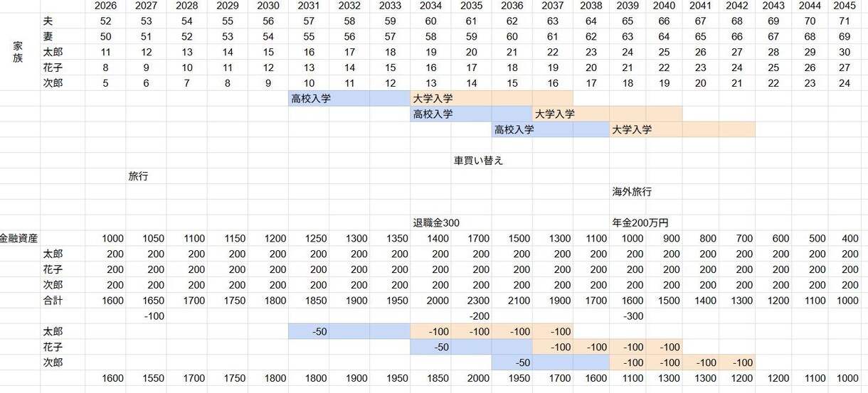Select the 金融資産 row label
The height and width of the screenshot is (393, 868).
[20, 239]
